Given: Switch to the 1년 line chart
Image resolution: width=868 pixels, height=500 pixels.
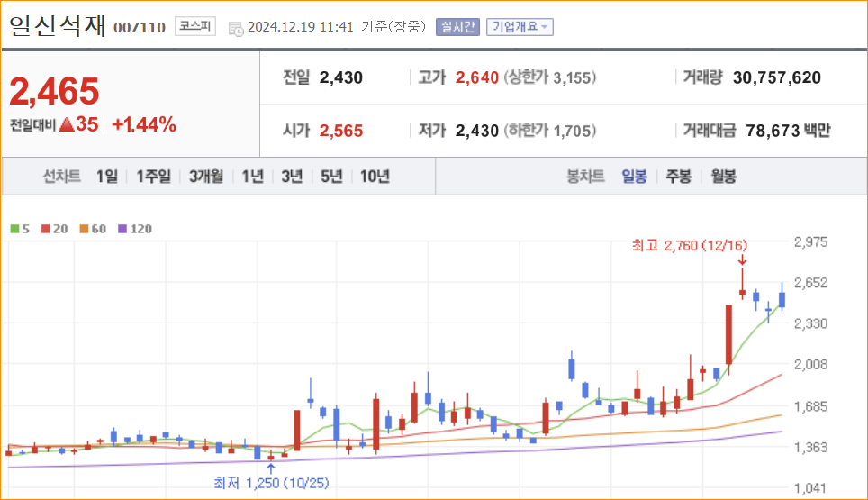Looking at the screenshot, I should click(x=252, y=177).
